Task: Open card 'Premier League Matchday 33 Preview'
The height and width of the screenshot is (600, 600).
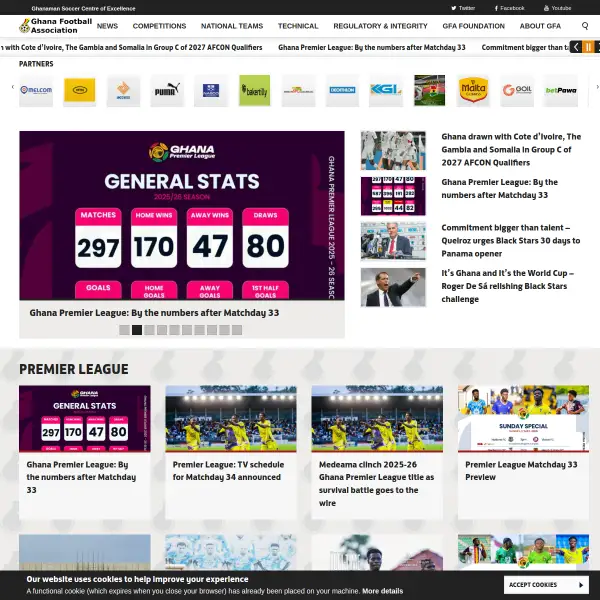Action: coord(521,471)
